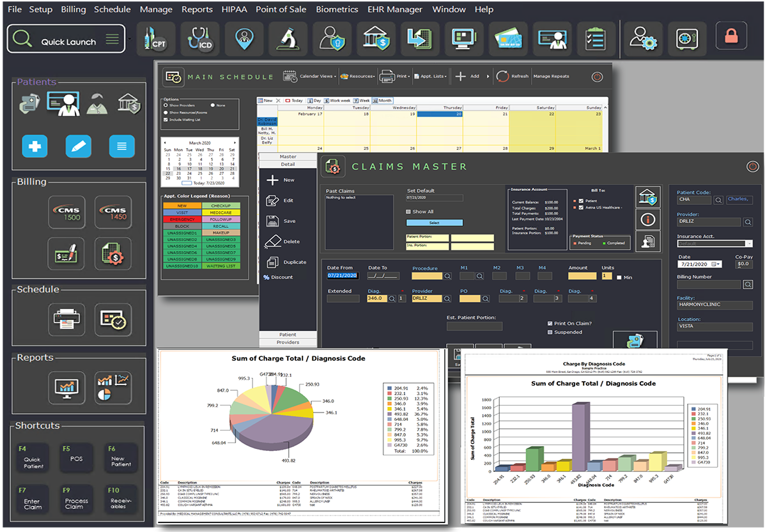Click the F7 Enter Claim shortcut
The image size is (765, 532).
click(x=32, y=499)
